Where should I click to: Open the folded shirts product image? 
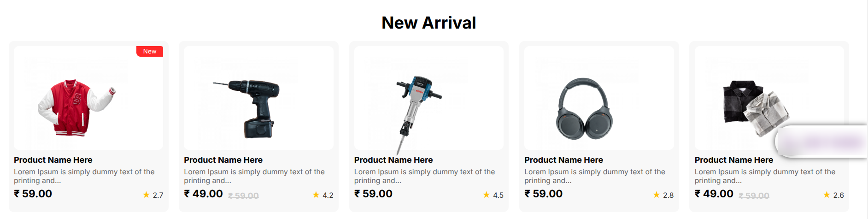[756, 109]
